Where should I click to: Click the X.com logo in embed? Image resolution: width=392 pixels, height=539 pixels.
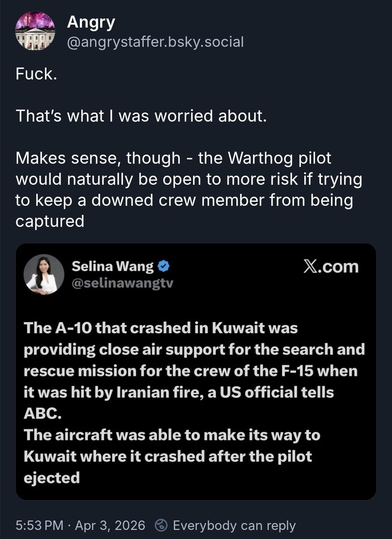click(x=331, y=267)
